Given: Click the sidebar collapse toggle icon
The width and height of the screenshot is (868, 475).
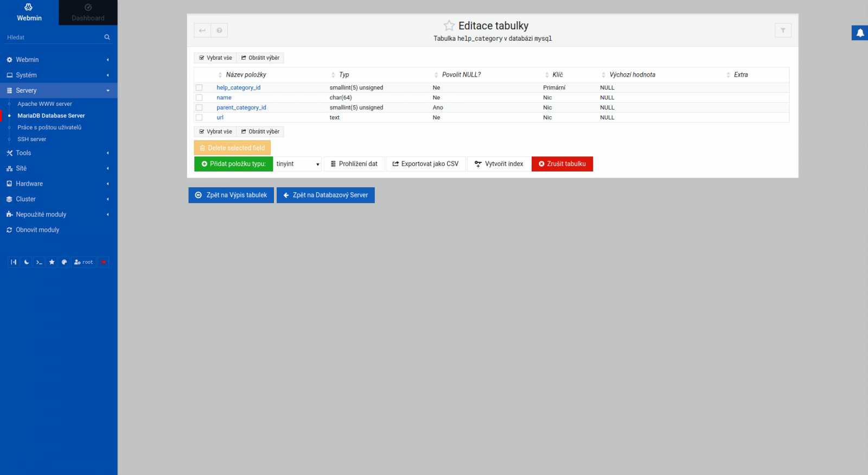Looking at the screenshot, I should point(14,262).
